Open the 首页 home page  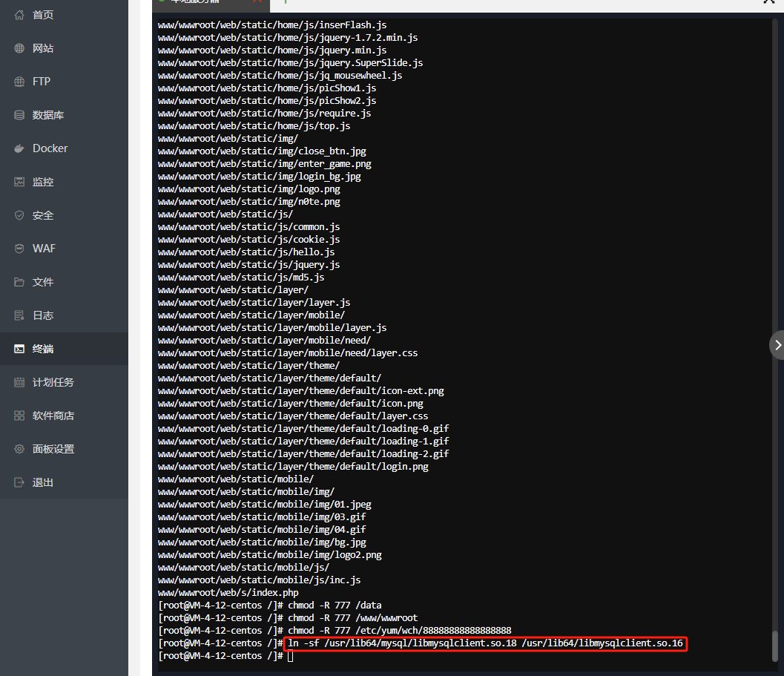(x=43, y=15)
